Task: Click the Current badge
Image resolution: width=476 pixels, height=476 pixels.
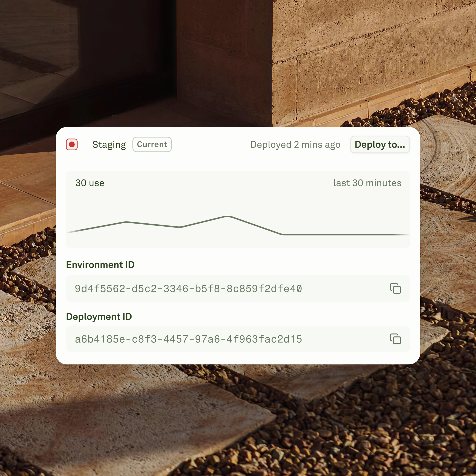Action: coord(152,144)
